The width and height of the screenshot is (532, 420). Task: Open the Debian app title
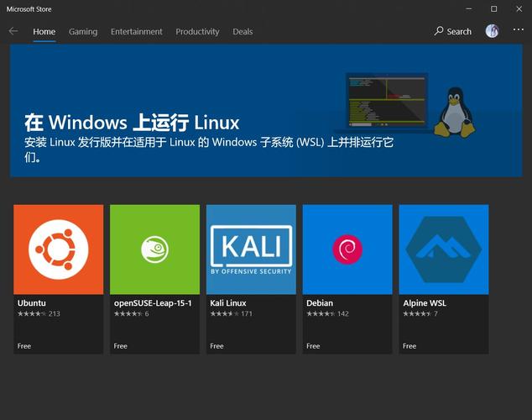tap(320, 303)
